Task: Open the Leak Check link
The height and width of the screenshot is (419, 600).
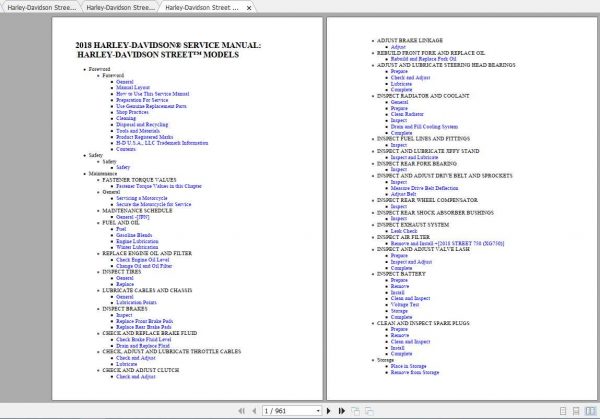Action: [404, 231]
